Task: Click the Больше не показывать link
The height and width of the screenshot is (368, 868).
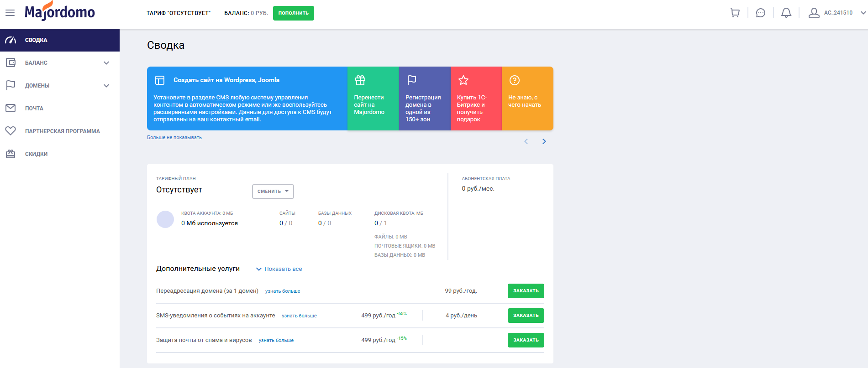Action: pyautogui.click(x=174, y=137)
